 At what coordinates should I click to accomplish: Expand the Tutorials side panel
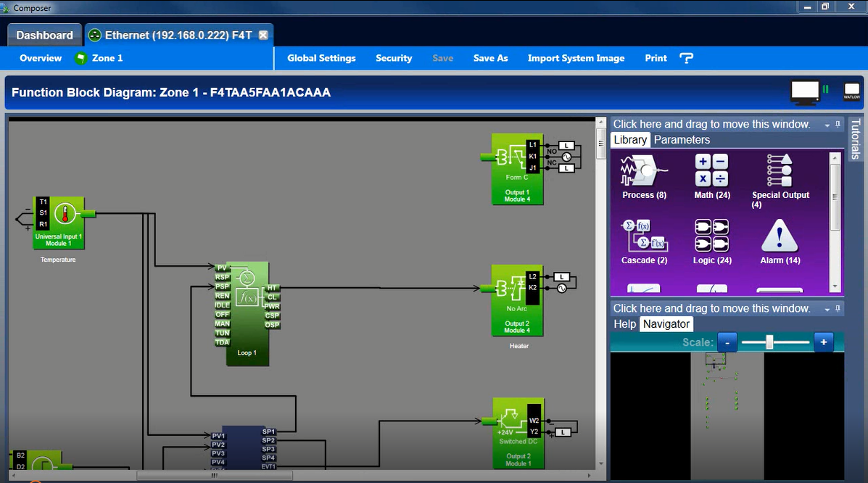click(856, 139)
